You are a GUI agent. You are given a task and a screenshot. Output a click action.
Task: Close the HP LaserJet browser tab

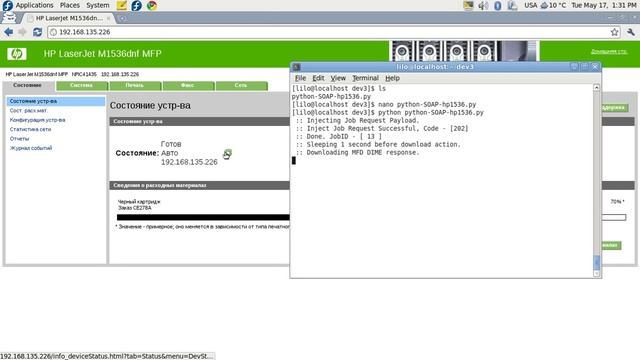[109, 18]
